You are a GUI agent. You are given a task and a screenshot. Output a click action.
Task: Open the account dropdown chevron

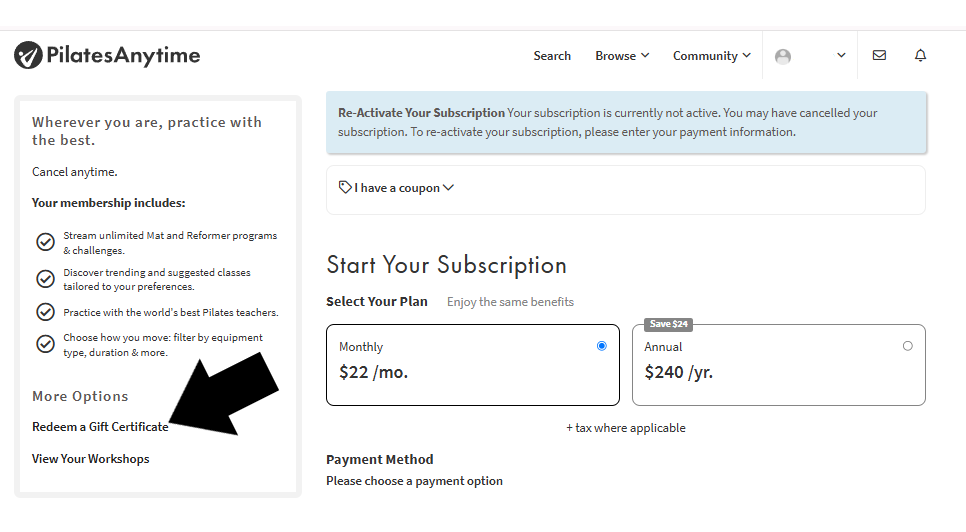tap(841, 55)
